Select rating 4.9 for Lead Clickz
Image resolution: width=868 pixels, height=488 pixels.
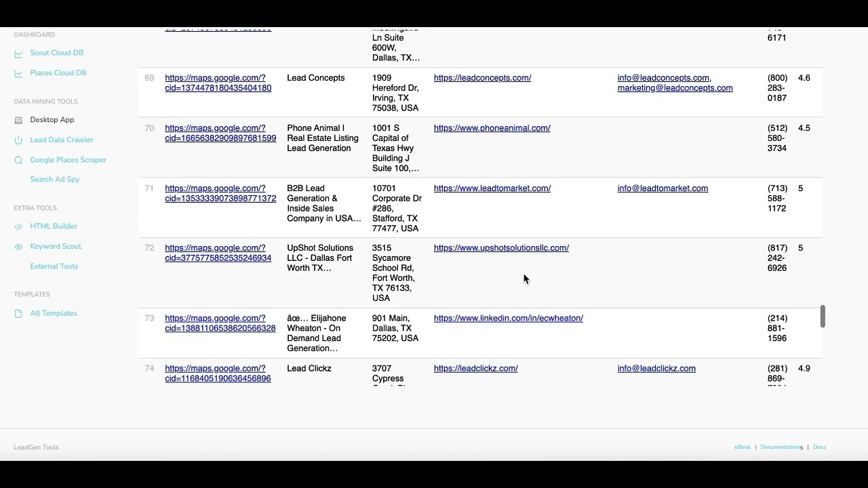pos(804,369)
